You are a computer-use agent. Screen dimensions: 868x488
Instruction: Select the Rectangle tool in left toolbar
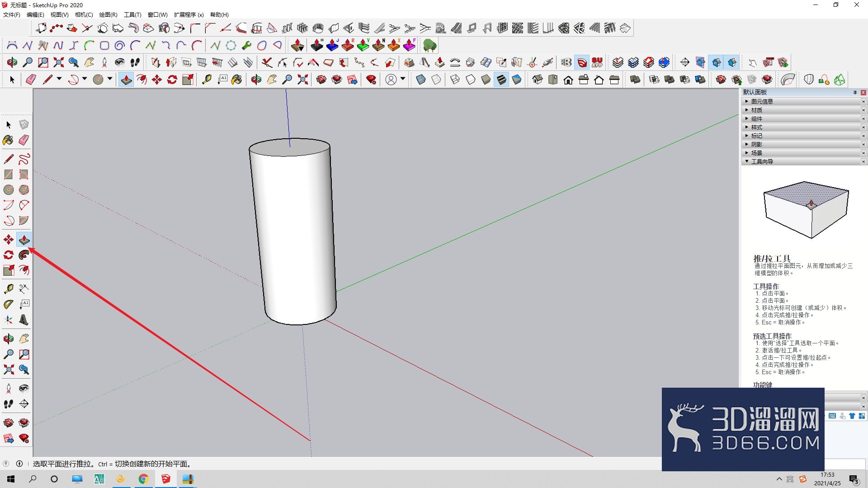(9, 174)
